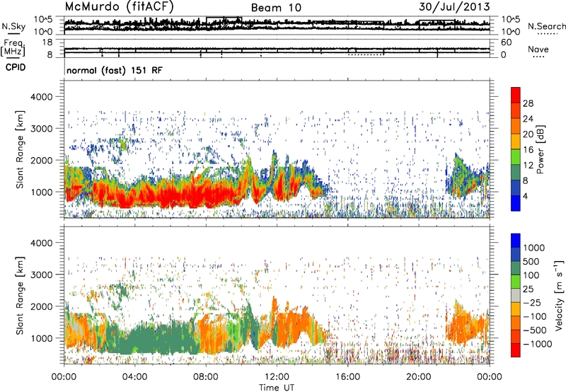Click the 'N.Sky' axis label
The width and height of the screenshot is (566, 392).
pos(13,26)
